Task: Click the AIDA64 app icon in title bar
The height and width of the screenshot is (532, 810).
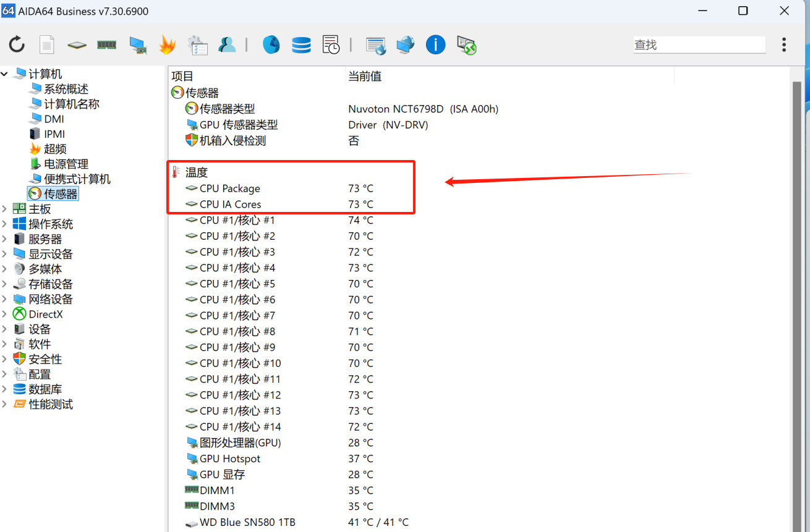Action: [x=8, y=11]
